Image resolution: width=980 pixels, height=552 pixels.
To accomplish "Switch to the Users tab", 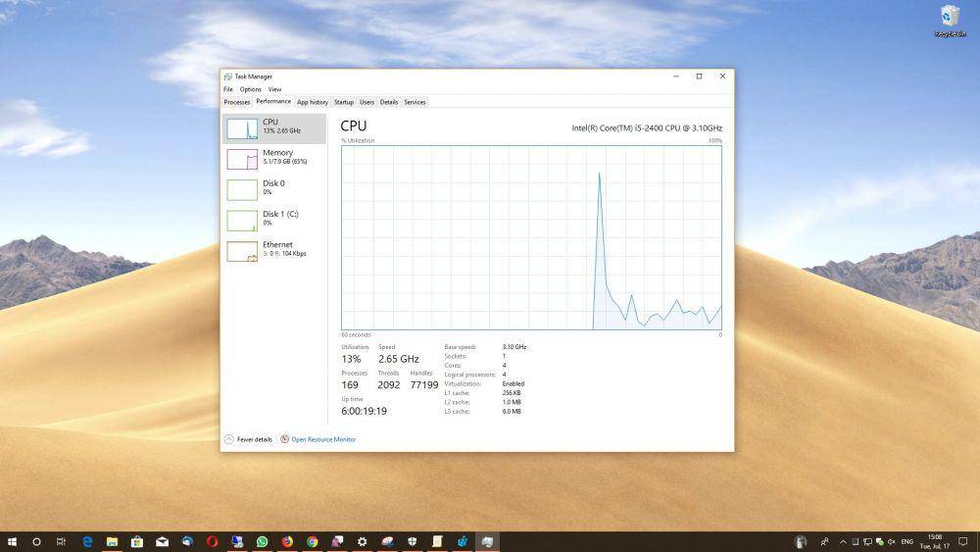I will click(x=367, y=102).
